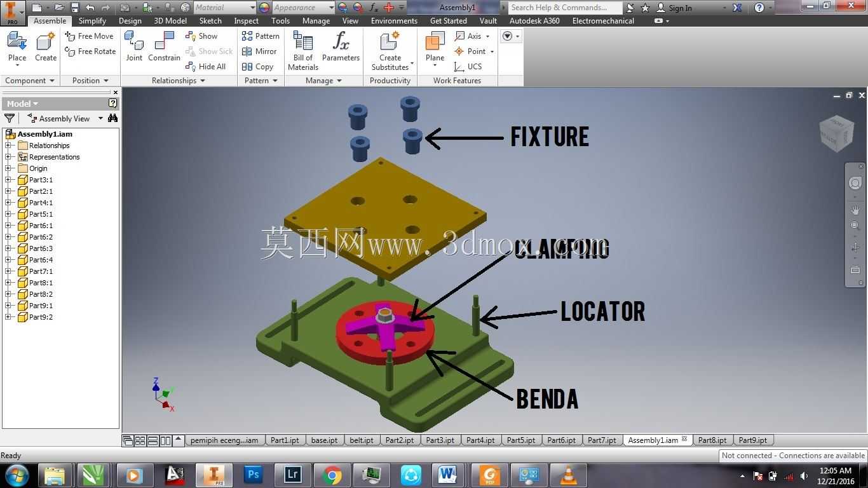Image resolution: width=868 pixels, height=488 pixels.
Task: Select the Create component tool
Action: (46, 48)
